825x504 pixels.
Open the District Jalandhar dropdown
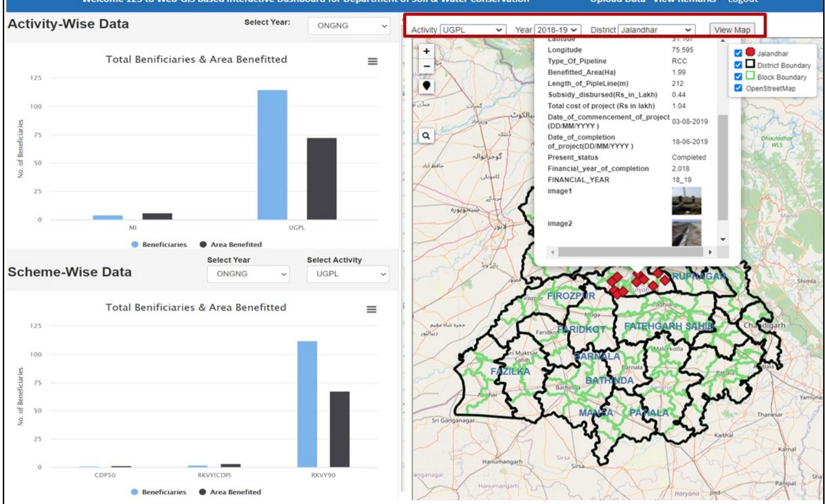(657, 30)
